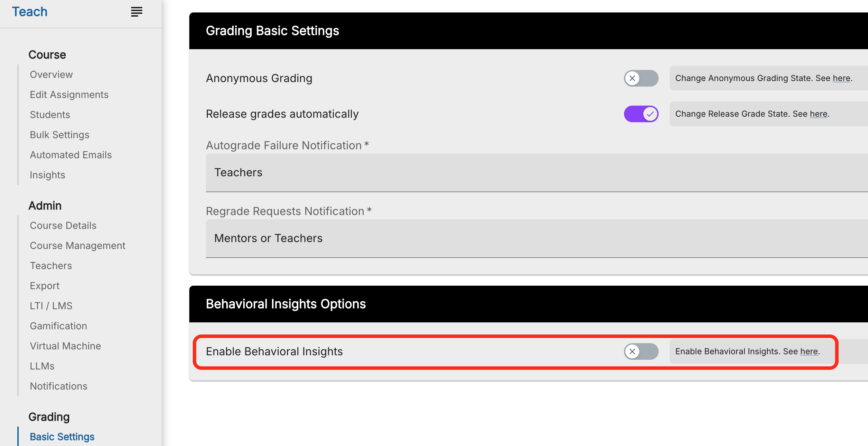Go to Overview in Course section
This screenshot has width=868, height=446.
coord(51,74)
